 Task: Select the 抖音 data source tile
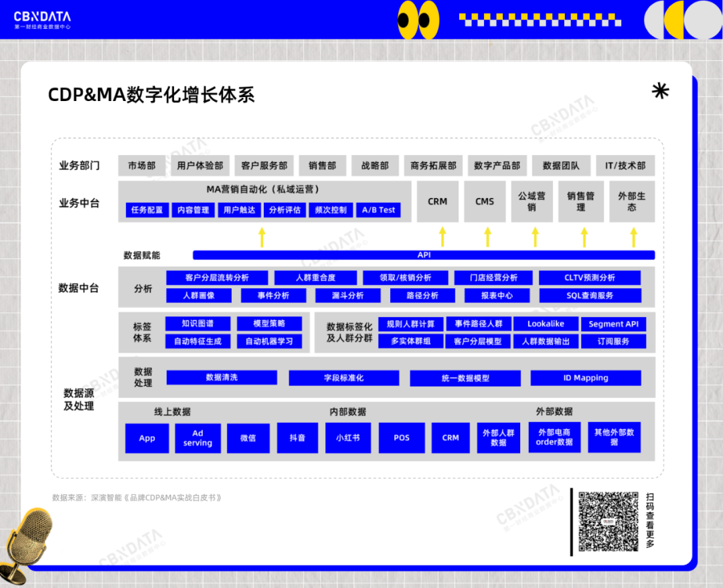[x=297, y=437]
